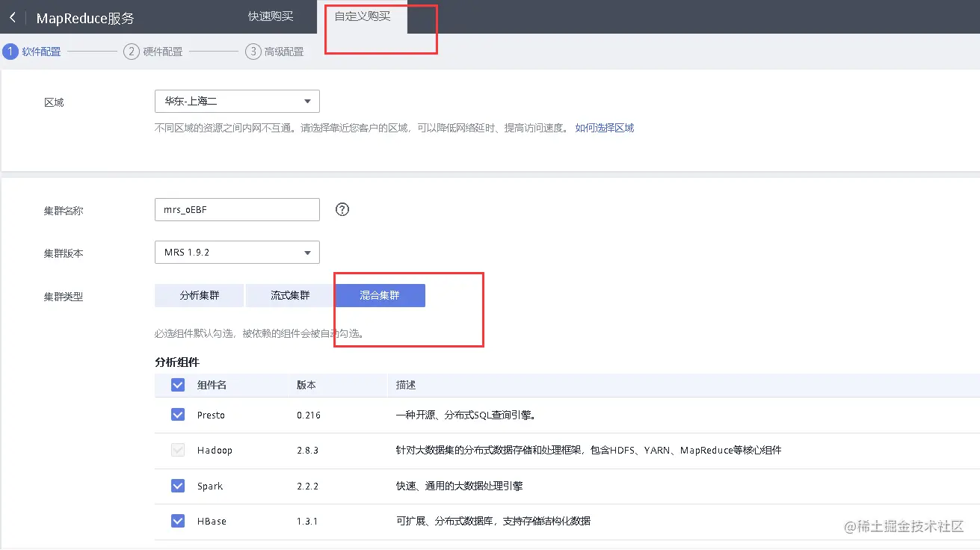The height and width of the screenshot is (550, 980).
Task: Toggle select-all checkbox in 组件名 header
Action: click(178, 385)
